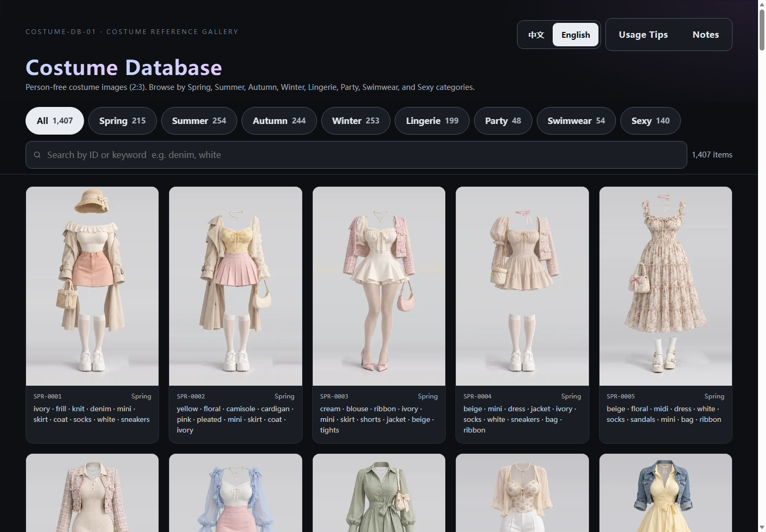Select the All 1,407 category tab

[55, 121]
